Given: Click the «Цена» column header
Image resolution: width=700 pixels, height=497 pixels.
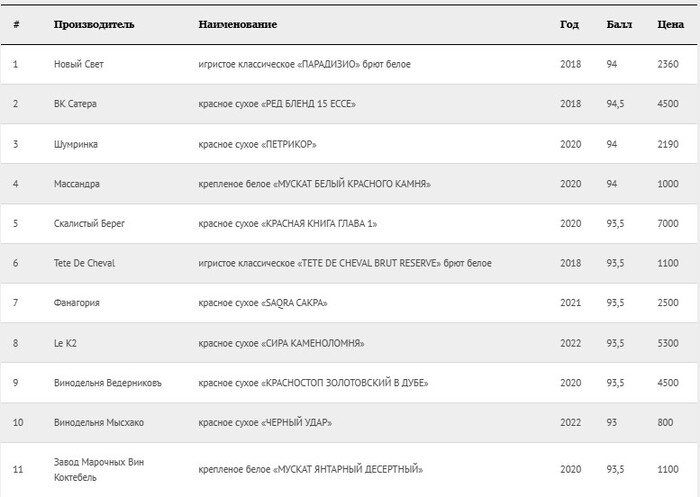Looking at the screenshot, I should [x=670, y=24].
